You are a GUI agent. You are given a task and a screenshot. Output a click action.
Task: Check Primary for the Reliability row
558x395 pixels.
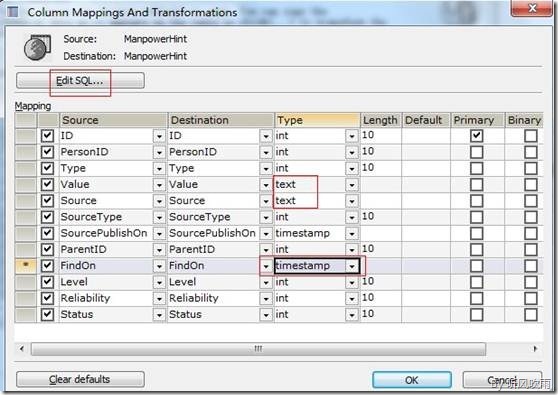tap(477, 298)
